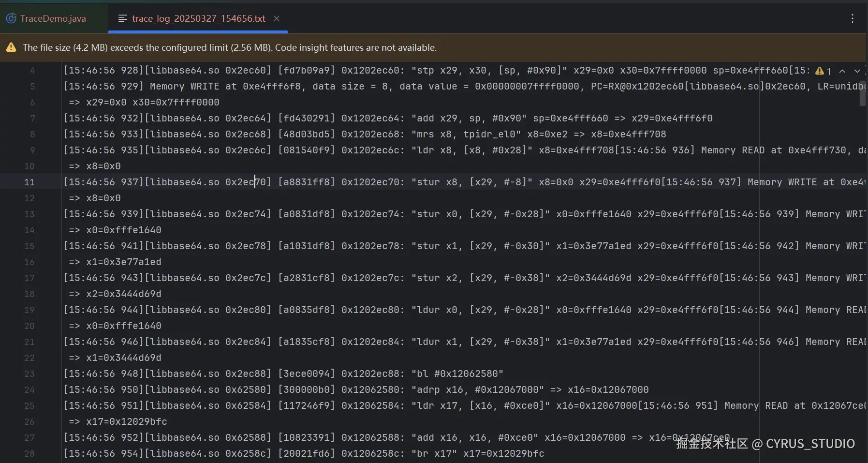Select the trace_log_20250327_154656.txt tab

(x=198, y=18)
